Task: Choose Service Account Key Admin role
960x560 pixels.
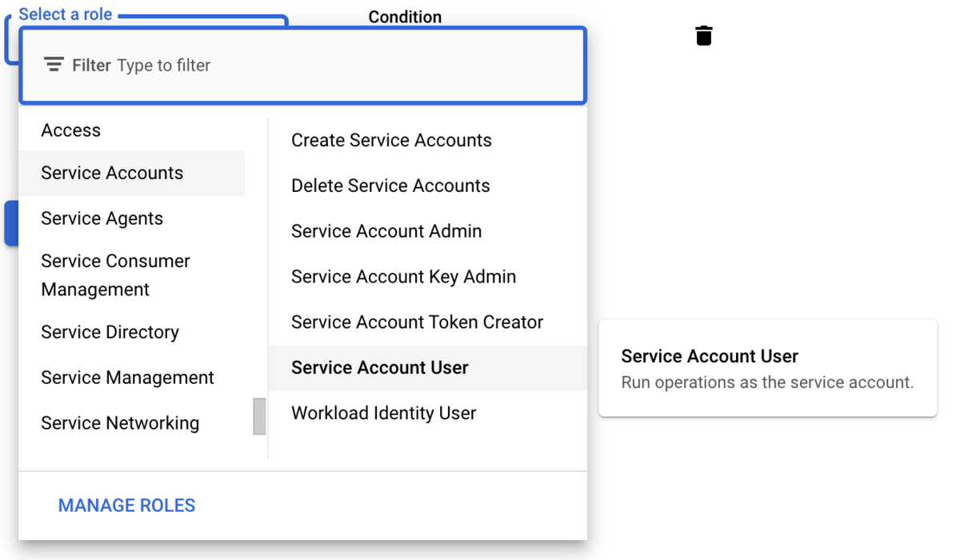Action: (x=403, y=277)
